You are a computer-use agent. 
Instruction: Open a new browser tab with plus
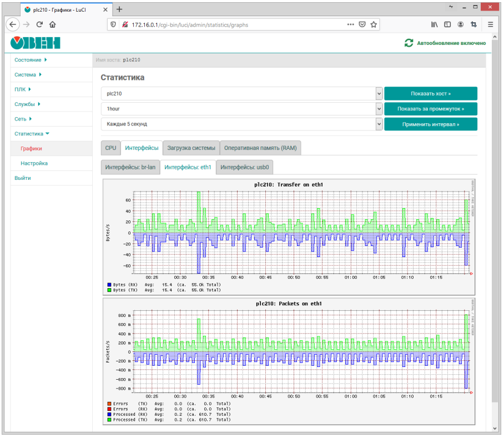pyautogui.click(x=119, y=9)
